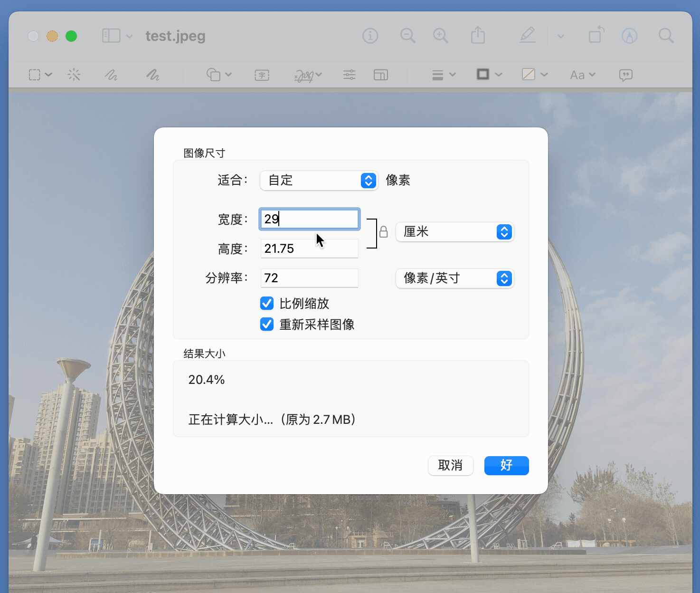Open the 厘米 unit dropdown
This screenshot has width=700, height=593.
point(455,232)
